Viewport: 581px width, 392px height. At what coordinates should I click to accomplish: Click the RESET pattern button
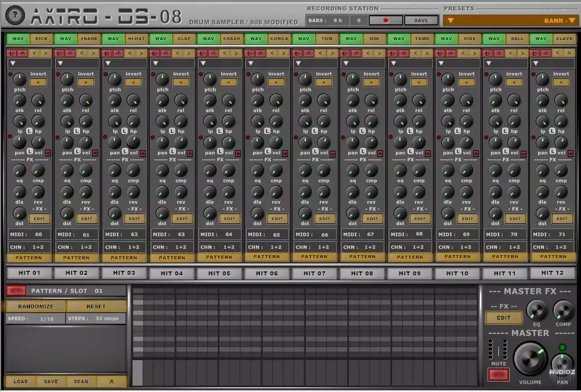coord(96,307)
